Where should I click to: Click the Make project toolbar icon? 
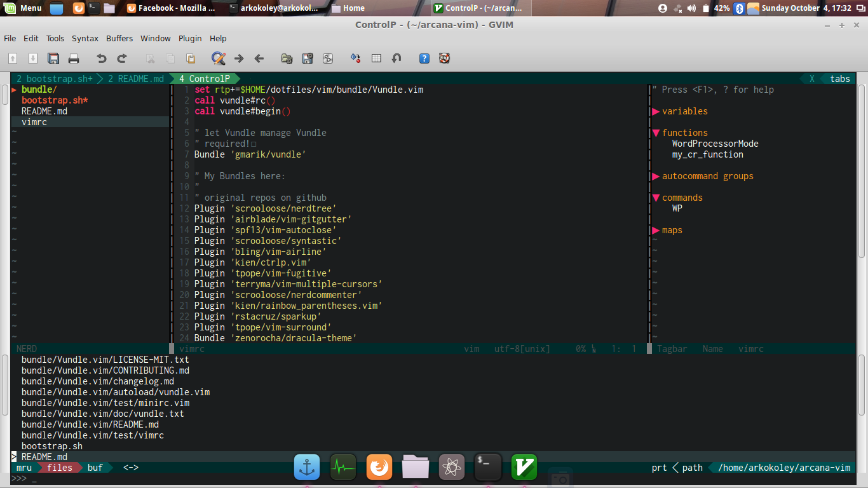pos(356,58)
